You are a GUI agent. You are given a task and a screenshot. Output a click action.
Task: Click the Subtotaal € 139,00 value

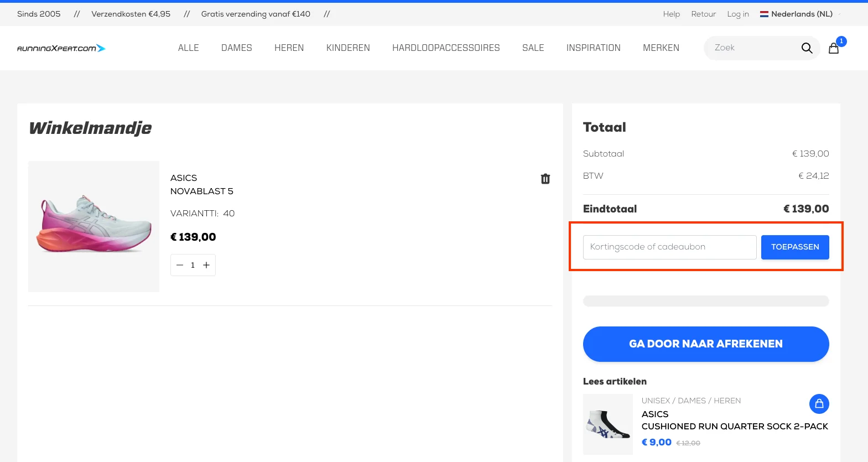[x=810, y=154]
